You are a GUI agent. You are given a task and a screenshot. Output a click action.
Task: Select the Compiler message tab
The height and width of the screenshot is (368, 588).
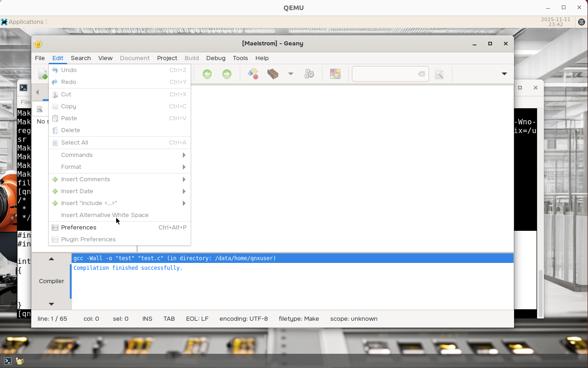pos(51,281)
